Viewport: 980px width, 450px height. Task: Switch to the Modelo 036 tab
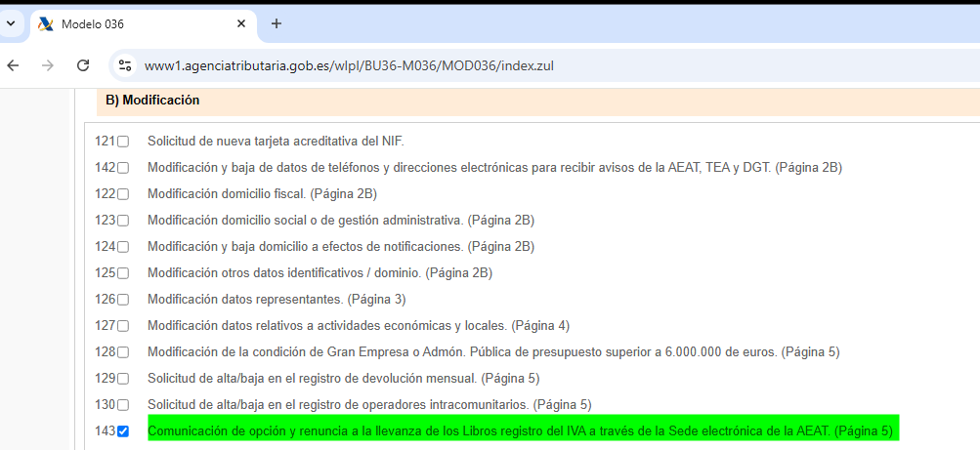pos(137,23)
